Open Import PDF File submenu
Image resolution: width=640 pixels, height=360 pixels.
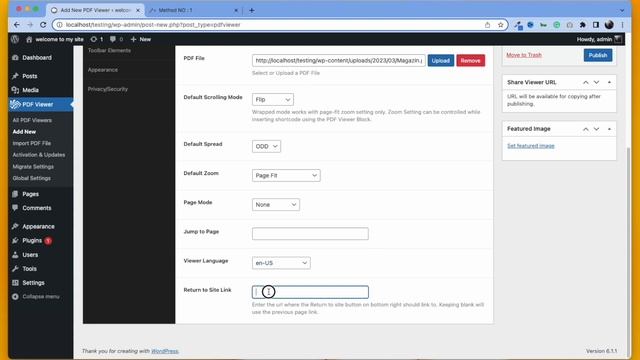(31, 143)
